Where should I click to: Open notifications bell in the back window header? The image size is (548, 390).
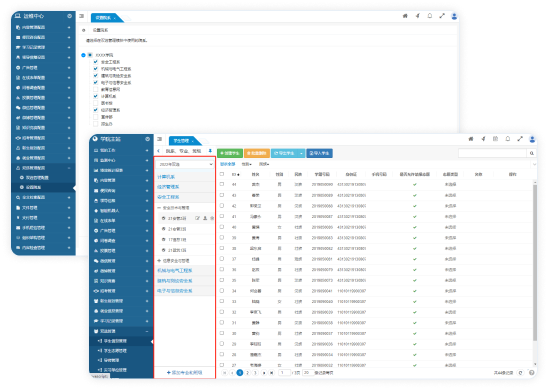click(x=430, y=16)
